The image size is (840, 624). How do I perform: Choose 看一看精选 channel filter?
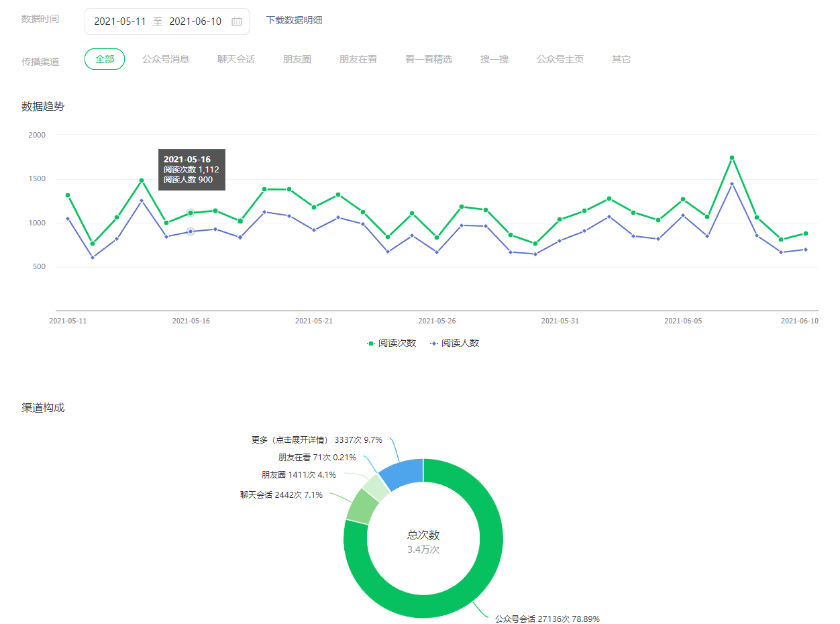tap(429, 59)
